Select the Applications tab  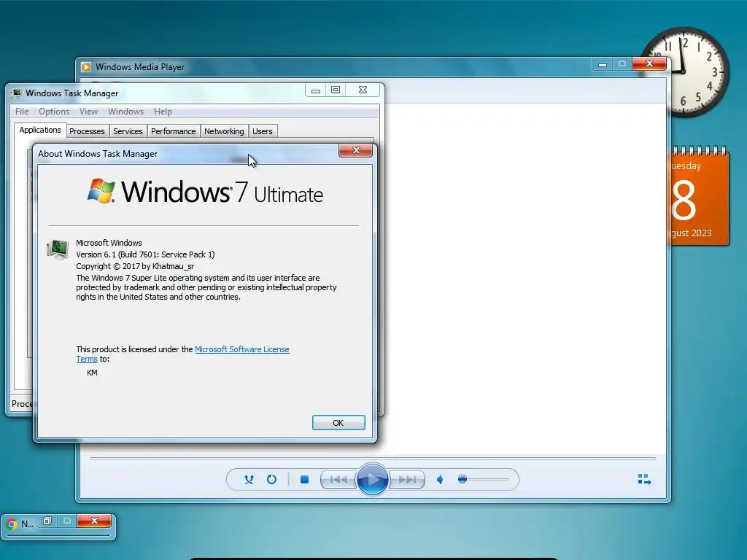[x=40, y=130]
